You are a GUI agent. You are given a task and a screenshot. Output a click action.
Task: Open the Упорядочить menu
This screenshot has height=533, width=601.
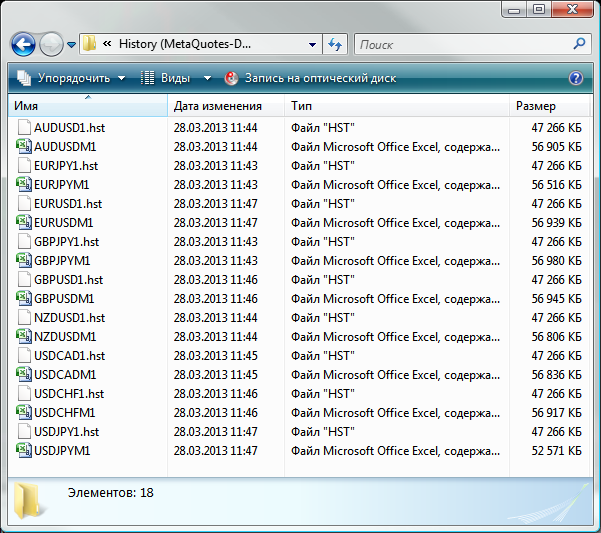point(72,78)
